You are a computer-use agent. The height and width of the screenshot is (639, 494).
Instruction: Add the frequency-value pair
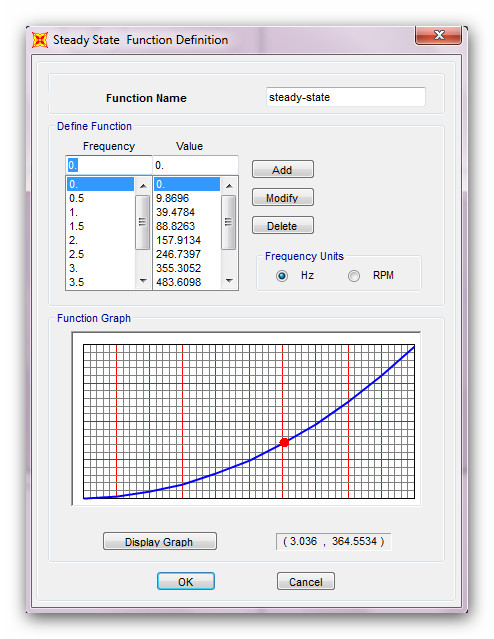point(282,169)
